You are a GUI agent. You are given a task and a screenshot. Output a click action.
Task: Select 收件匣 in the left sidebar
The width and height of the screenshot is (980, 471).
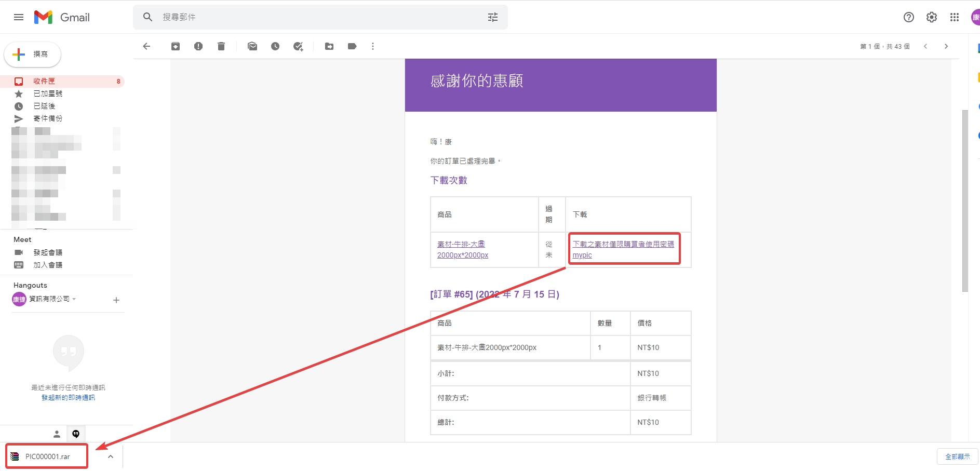click(44, 81)
